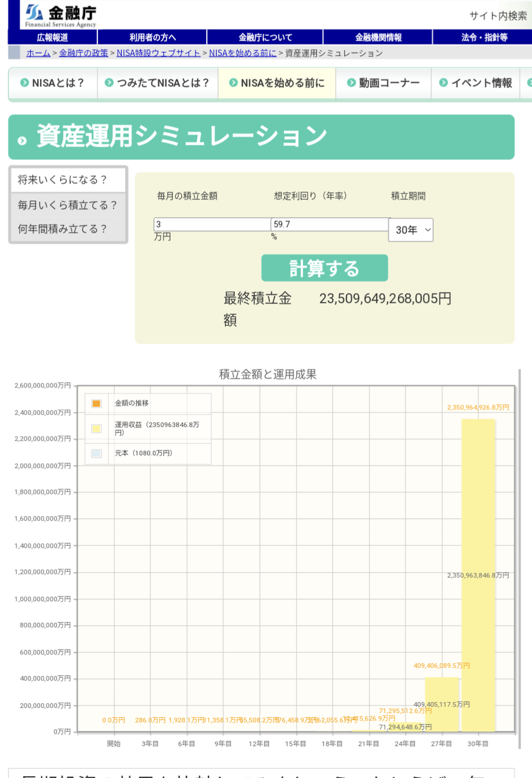532x778 pixels.
Task: Select the 動画コーナー tab
Action: (x=384, y=83)
